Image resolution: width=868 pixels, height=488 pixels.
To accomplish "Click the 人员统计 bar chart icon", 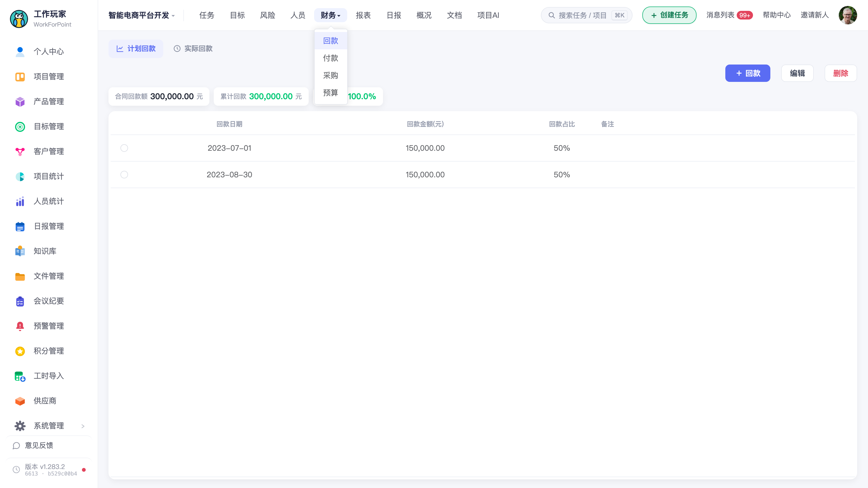I will (x=20, y=201).
